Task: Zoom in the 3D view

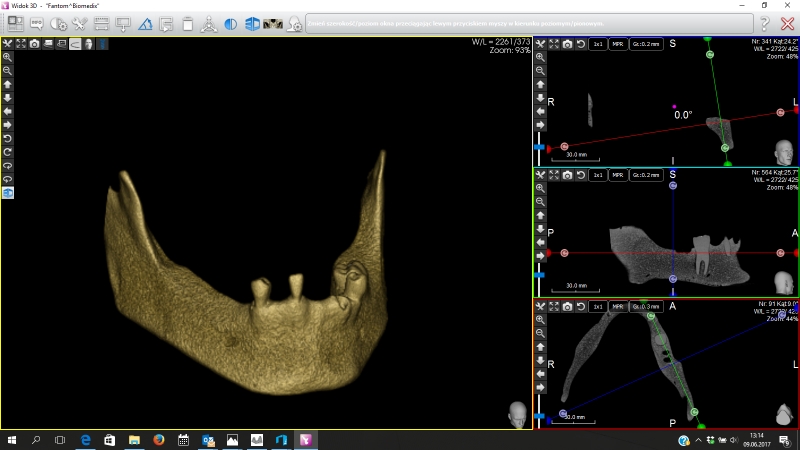Action: coord(8,58)
